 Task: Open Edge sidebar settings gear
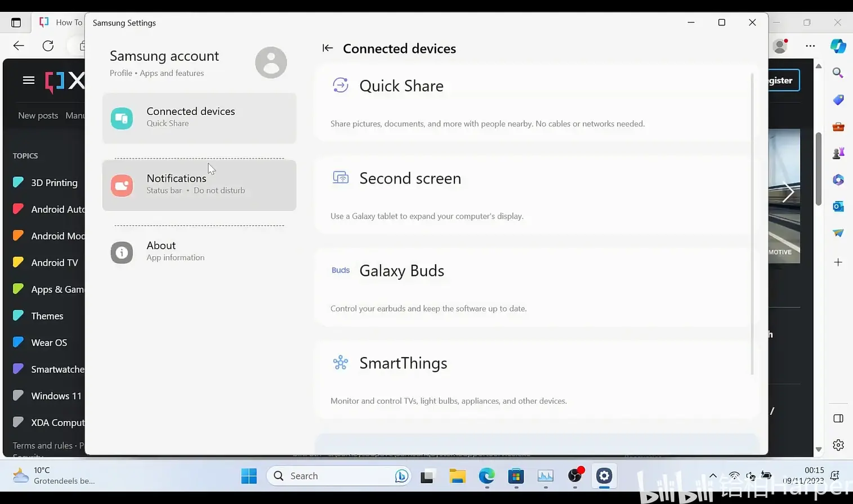point(838,445)
